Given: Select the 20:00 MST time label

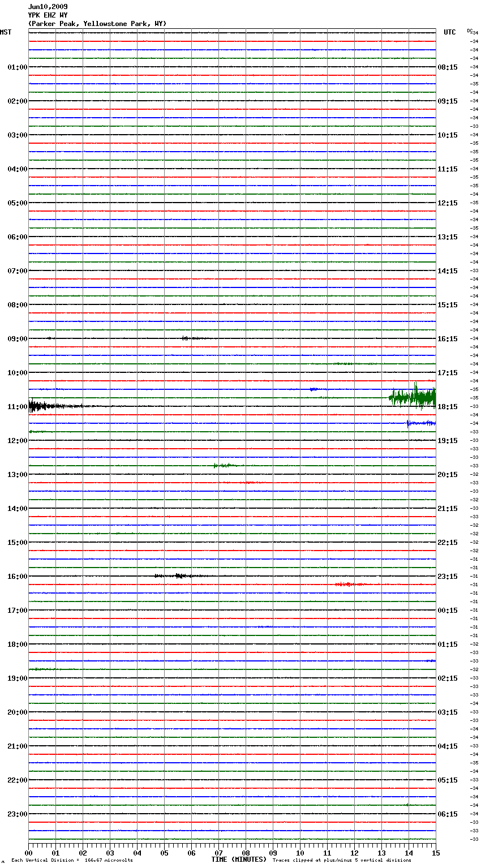Looking at the screenshot, I should tap(17, 712).
